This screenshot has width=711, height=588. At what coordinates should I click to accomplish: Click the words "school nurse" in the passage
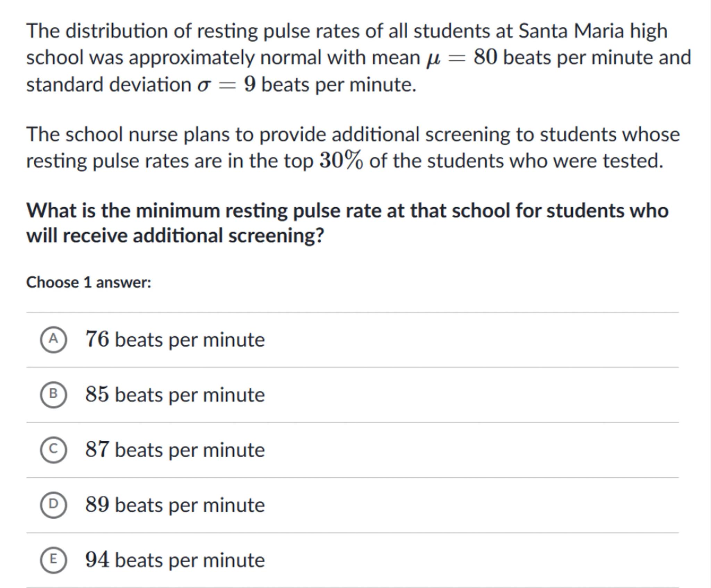(122, 134)
